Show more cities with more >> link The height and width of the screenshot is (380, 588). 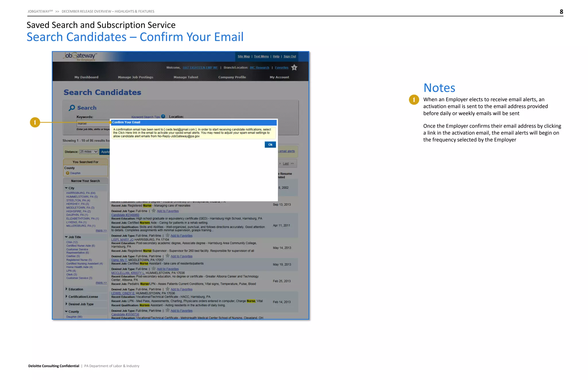pyautogui.click(x=101, y=231)
